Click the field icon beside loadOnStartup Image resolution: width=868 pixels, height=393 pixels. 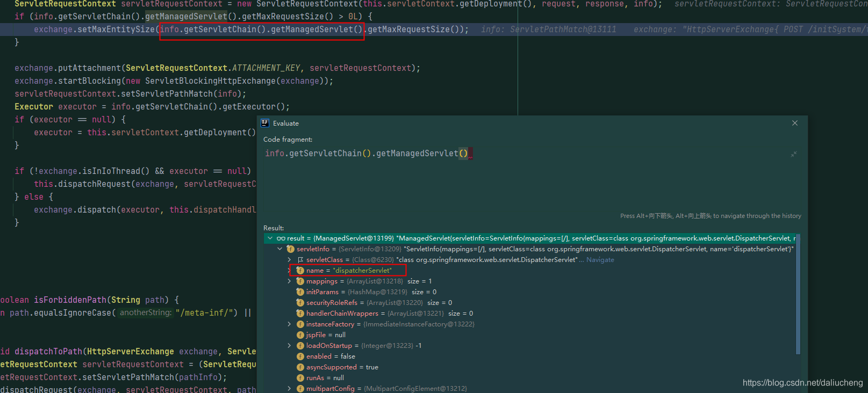coord(300,345)
